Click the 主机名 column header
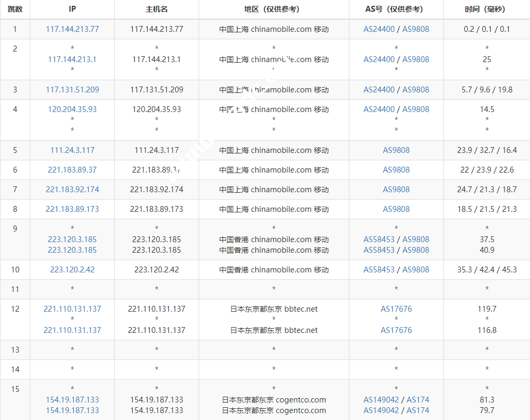Screen dimensions: 530x420 coord(157,10)
